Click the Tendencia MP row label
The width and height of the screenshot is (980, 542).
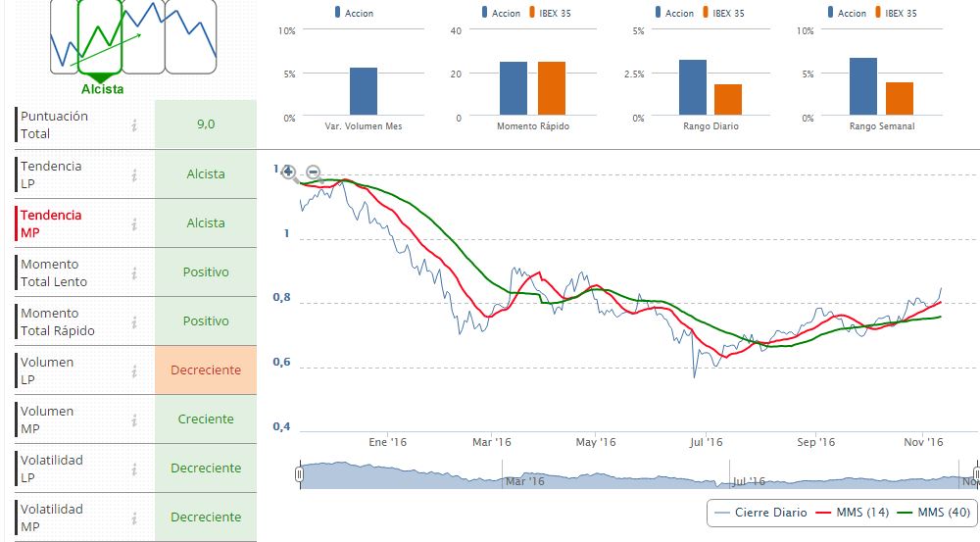(51, 223)
